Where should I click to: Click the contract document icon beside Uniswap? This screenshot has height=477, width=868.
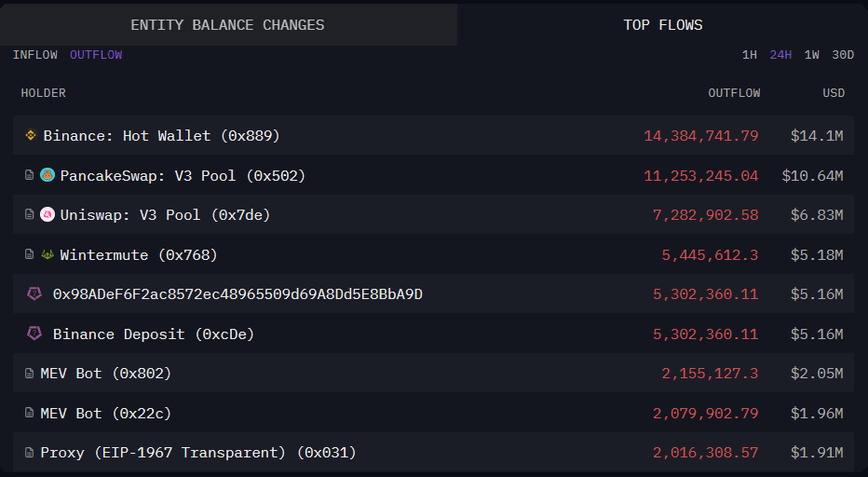tap(30, 214)
